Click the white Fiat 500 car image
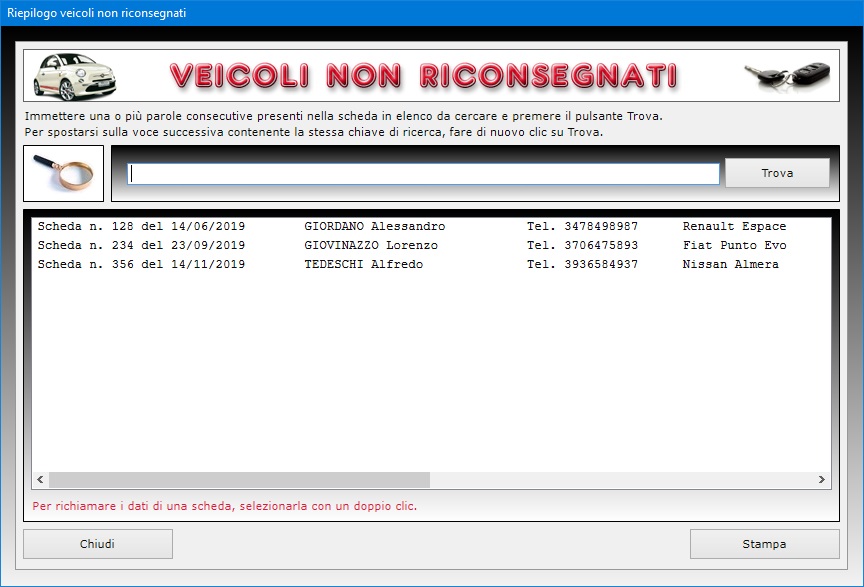 (74, 76)
